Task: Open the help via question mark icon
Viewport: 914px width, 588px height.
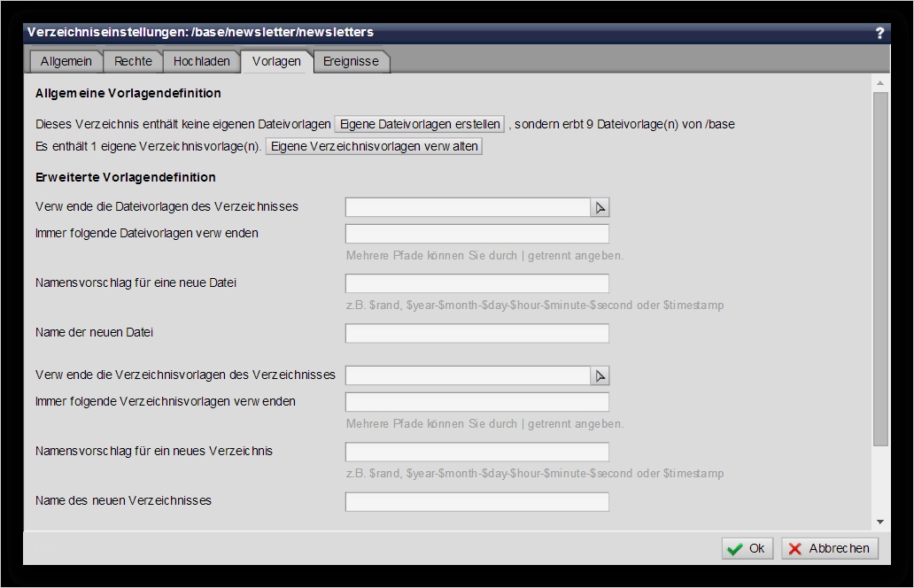Action: (879, 32)
